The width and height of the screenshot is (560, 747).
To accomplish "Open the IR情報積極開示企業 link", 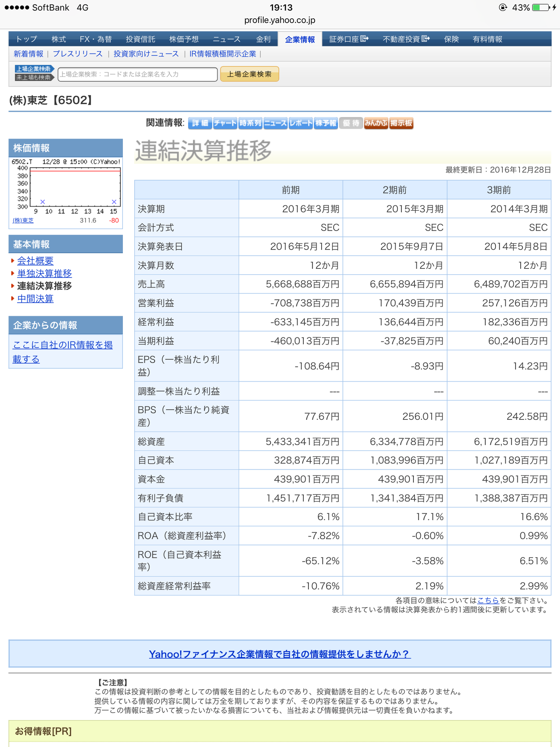I will pos(223,54).
